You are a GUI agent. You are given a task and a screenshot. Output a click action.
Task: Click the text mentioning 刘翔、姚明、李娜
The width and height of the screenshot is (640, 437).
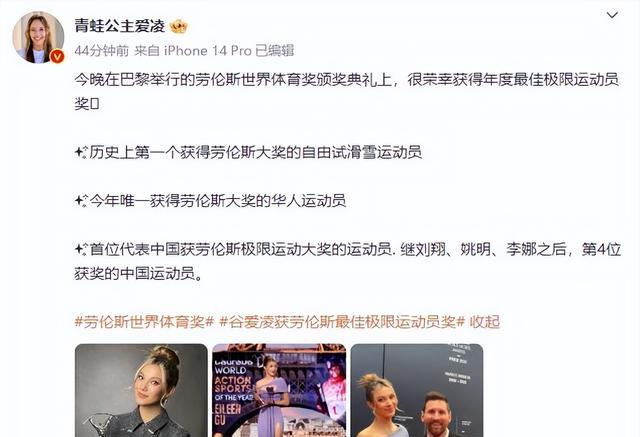coord(483,249)
